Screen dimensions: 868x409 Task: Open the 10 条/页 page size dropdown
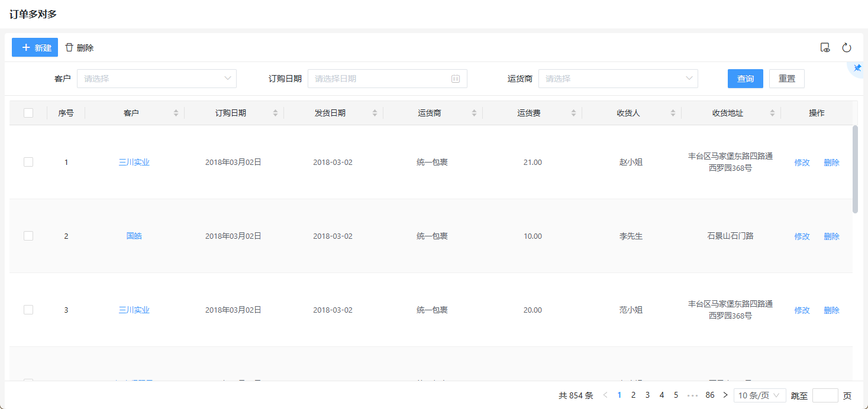pos(760,395)
